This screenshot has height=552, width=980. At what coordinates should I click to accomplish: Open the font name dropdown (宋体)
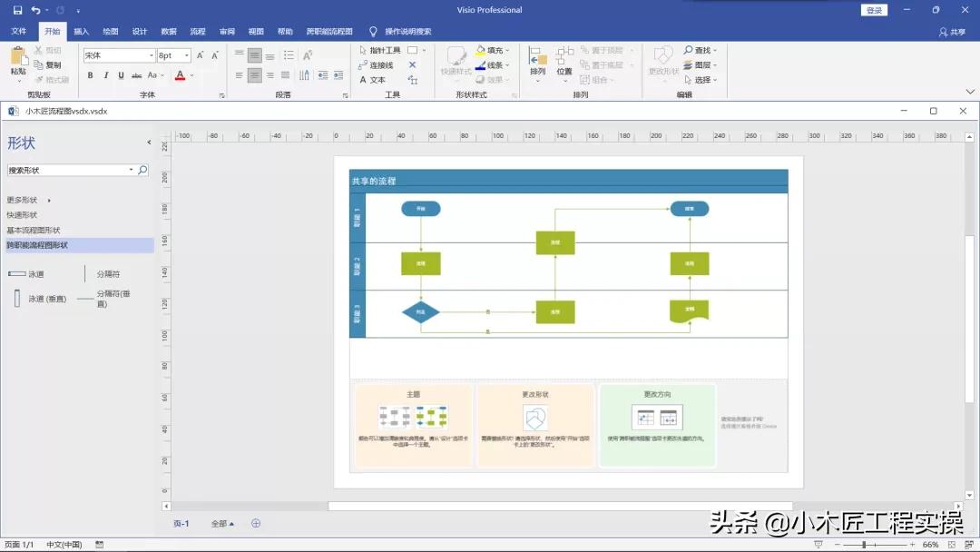click(152, 55)
